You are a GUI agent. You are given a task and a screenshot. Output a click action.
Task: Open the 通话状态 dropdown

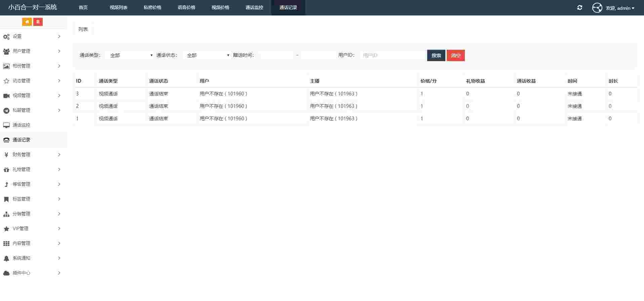tap(207, 55)
